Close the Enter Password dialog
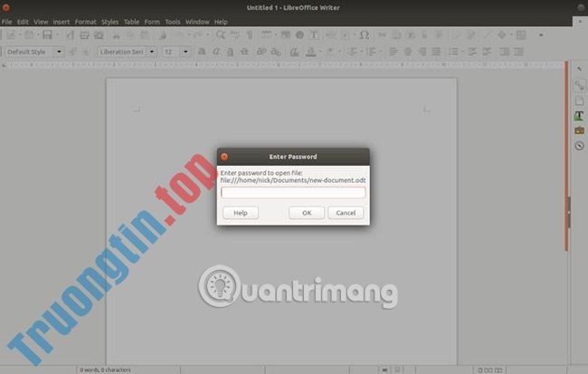Viewport: 588px width, 374px height. pos(224,157)
